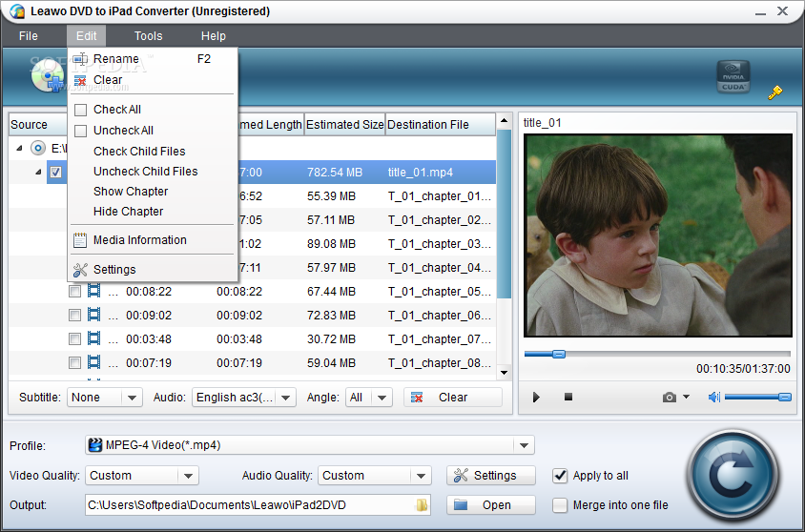The height and width of the screenshot is (532, 805).
Task: Check the box for the 00:08:22 chapter
Action: pyautogui.click(x=75, y=292)
